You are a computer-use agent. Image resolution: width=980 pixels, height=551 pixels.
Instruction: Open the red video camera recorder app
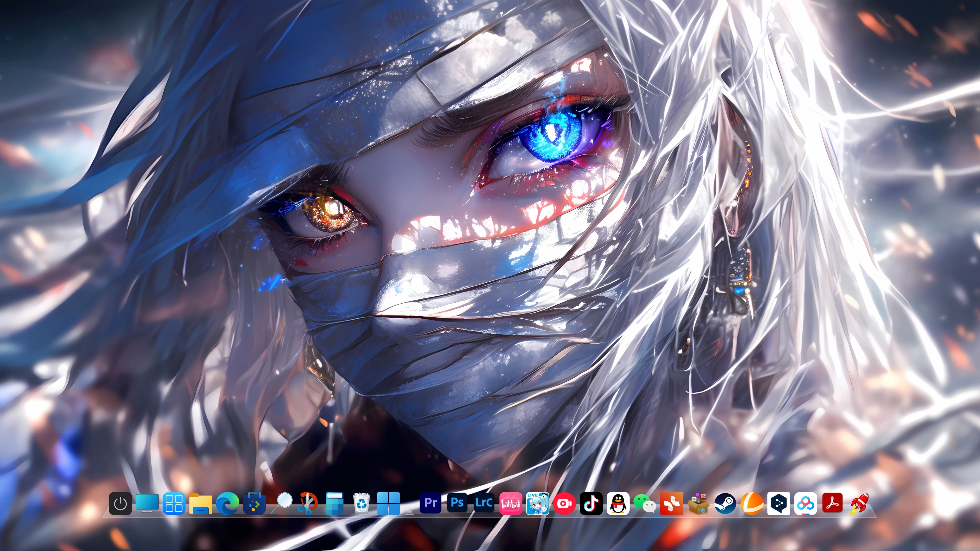tap(564, 504)
